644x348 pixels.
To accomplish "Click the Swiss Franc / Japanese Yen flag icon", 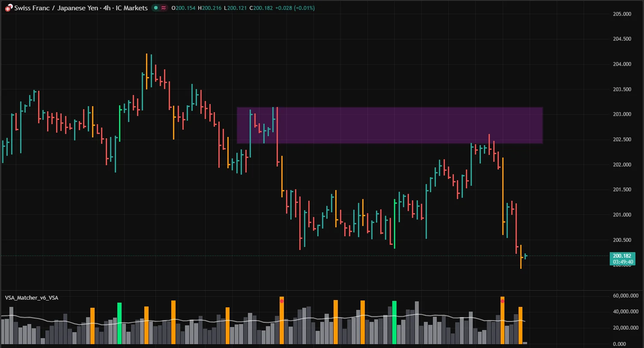I will pos(9,8).
